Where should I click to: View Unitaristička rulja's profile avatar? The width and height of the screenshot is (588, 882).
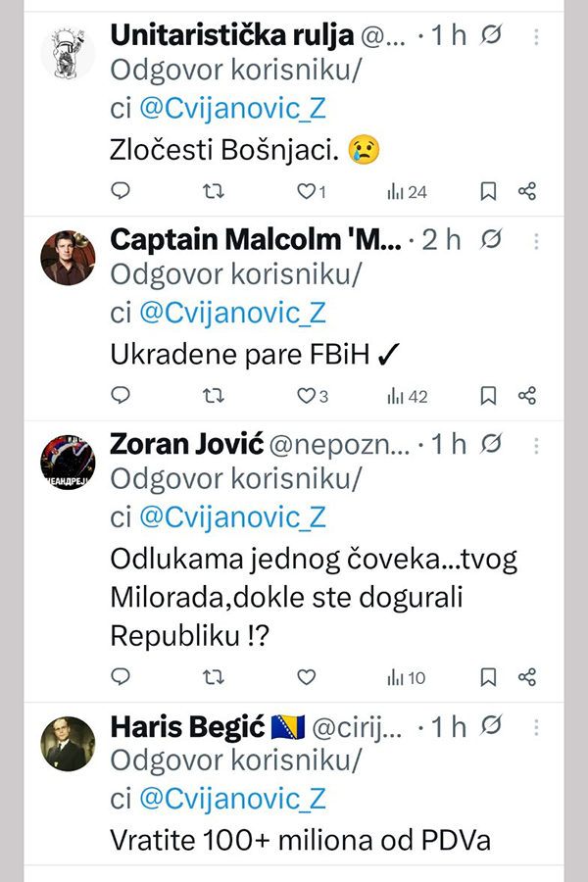(68, 54)
